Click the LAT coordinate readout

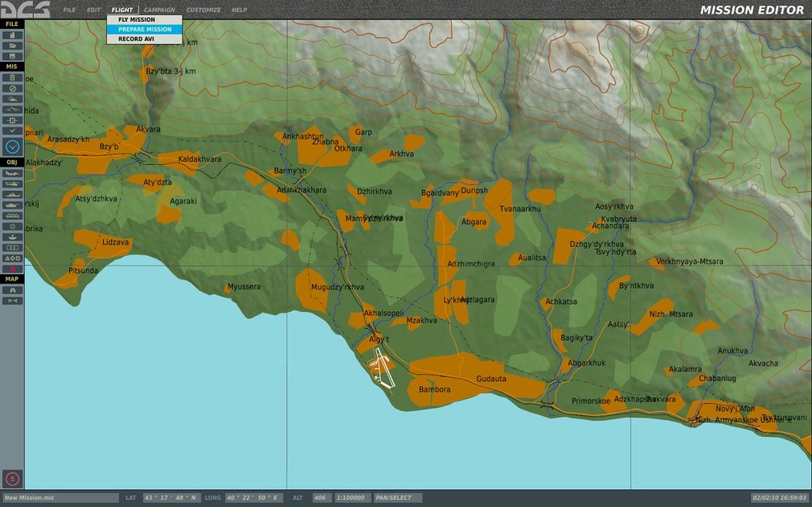172,498
